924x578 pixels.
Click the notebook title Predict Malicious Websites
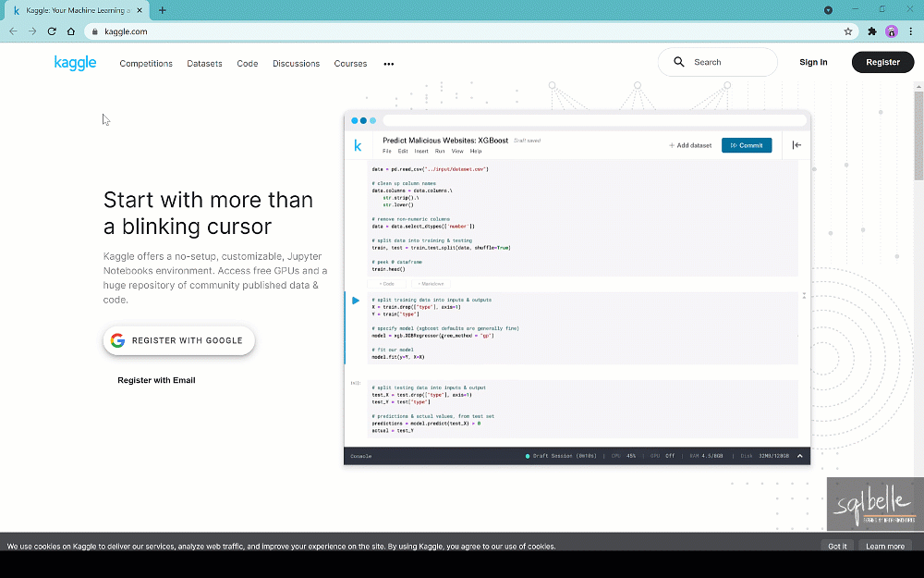(x=445, y=141)
